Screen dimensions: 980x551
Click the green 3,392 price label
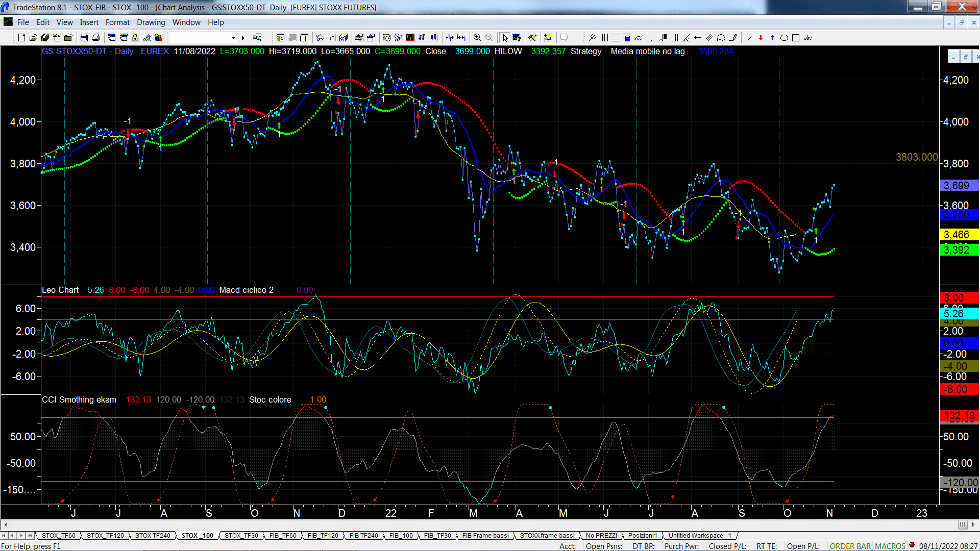[959, 250]
